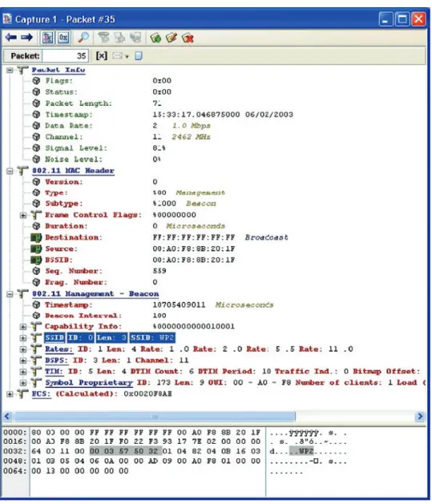Expand the Capability Info node
The height and width of the screenshot is (504, 432).
pos(22,327)
